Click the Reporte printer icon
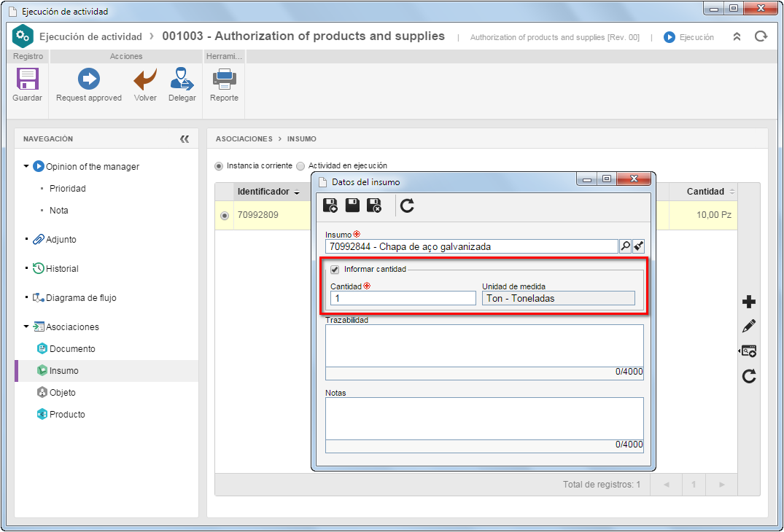The height and width of the screenshot is (532, 784). coord(224,79)
